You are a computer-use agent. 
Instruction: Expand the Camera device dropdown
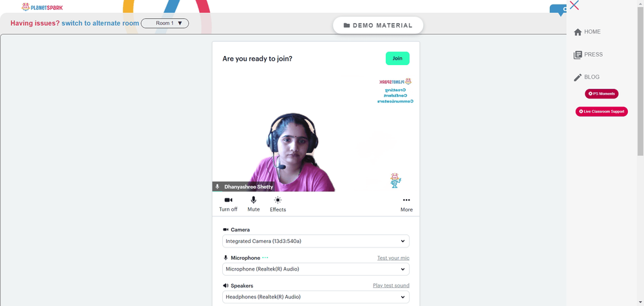coord(316,241)
